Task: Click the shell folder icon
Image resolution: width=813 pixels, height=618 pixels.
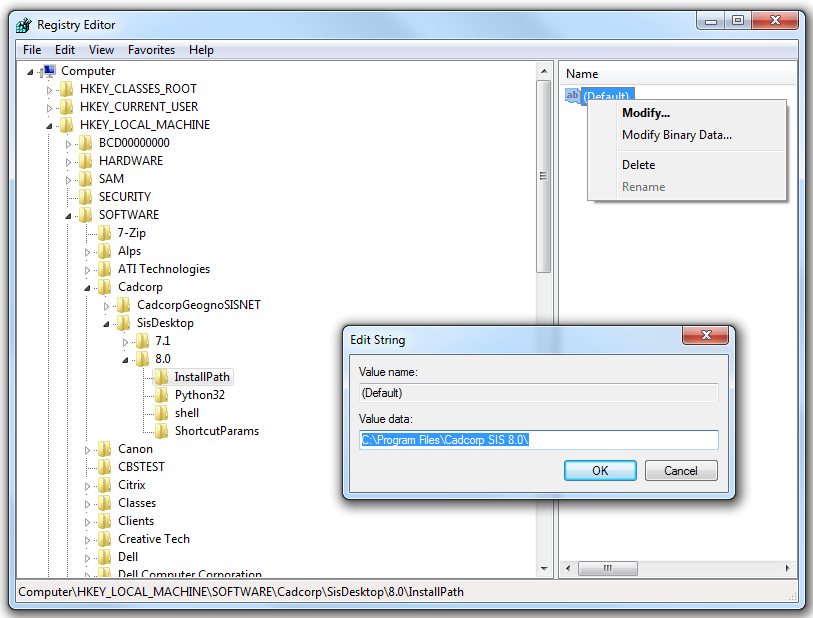Action: (x=162, y=413)
